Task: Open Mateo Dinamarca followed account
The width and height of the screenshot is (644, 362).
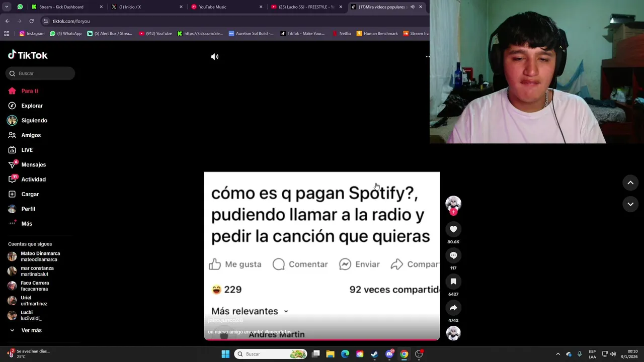Action: 34,256
